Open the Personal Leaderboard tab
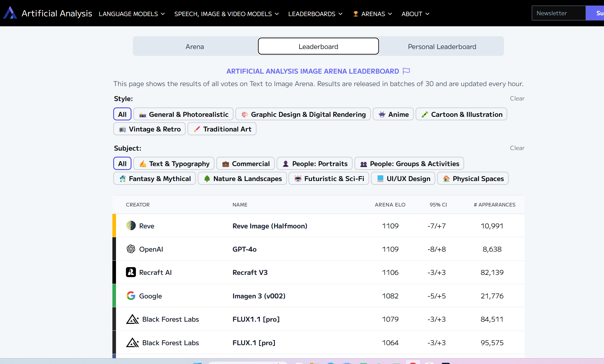 click(x=442, y=47)
